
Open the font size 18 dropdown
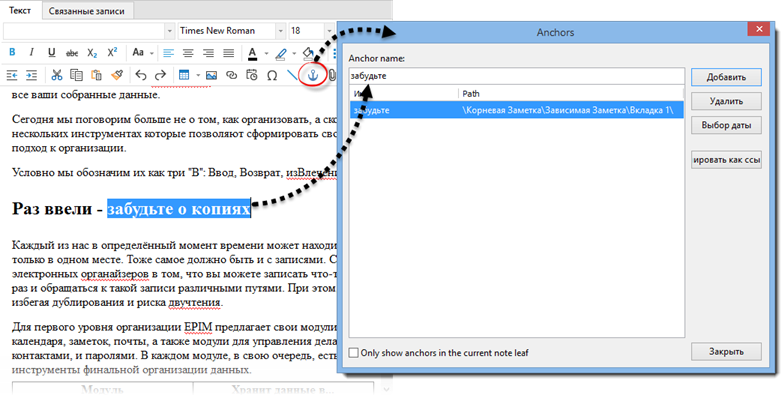[x=329, y=31]
